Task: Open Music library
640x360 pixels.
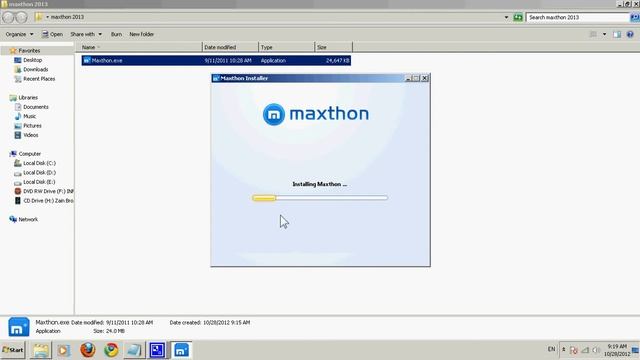Action: (x=29, y=116)
